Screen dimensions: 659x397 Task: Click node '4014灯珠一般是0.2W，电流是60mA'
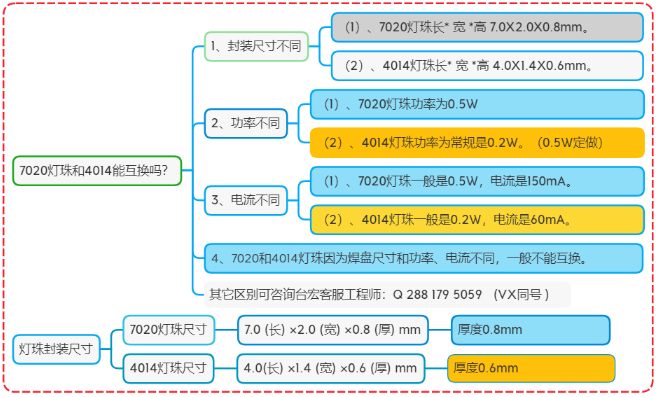477,220
